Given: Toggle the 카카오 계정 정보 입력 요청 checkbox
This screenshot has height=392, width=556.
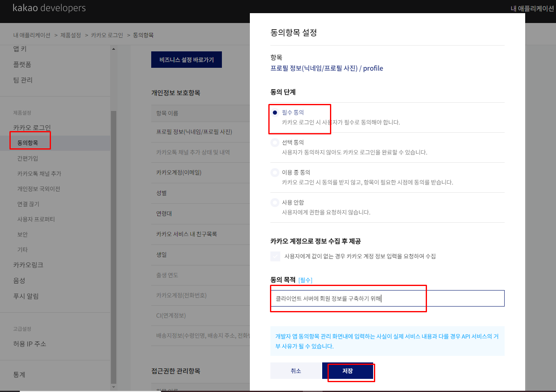Looking at the screenshot, I should coord(275,256).
